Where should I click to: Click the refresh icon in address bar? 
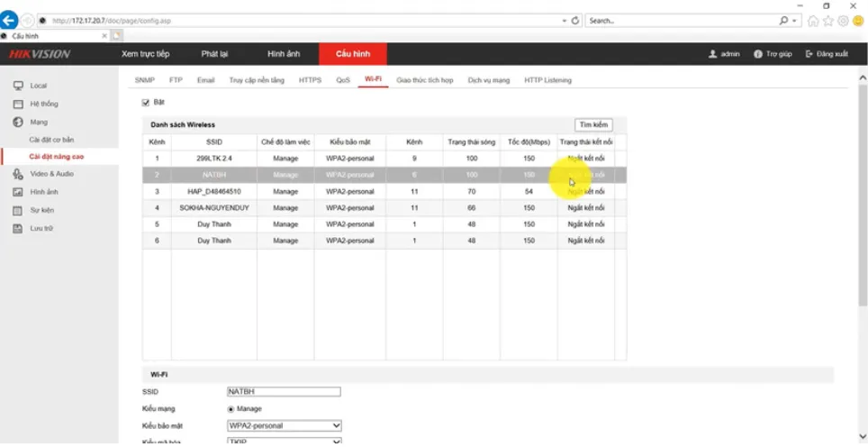coord(575,21)
